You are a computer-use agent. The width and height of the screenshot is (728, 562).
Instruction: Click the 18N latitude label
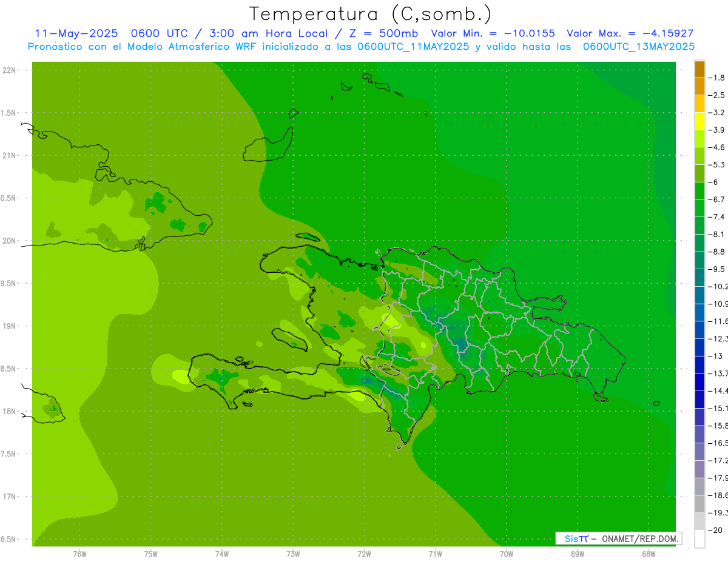coord(9,412)
